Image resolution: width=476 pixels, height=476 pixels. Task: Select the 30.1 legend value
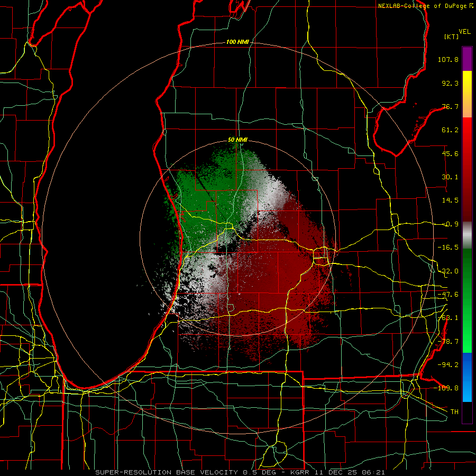pos(450,177)
